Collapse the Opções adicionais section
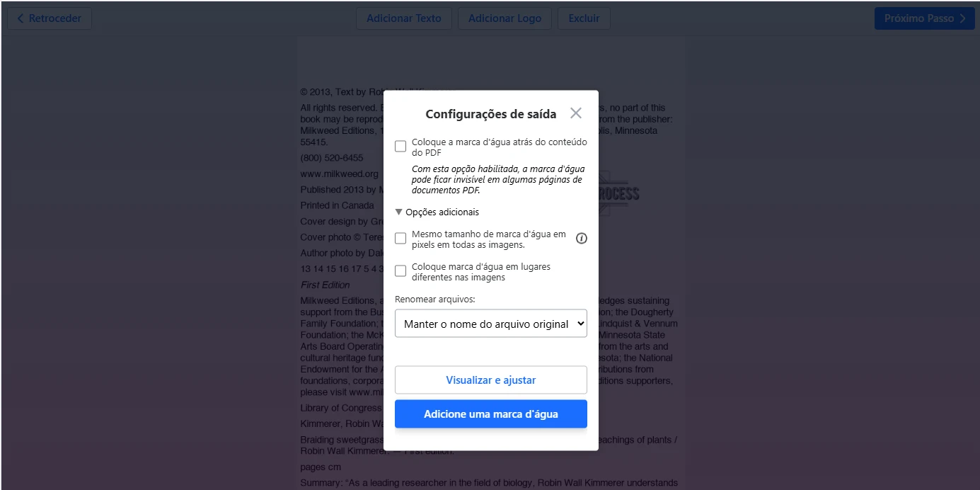The height and width of the screenshot is (490, 980). pyautogui.click(x=398, y=212)
